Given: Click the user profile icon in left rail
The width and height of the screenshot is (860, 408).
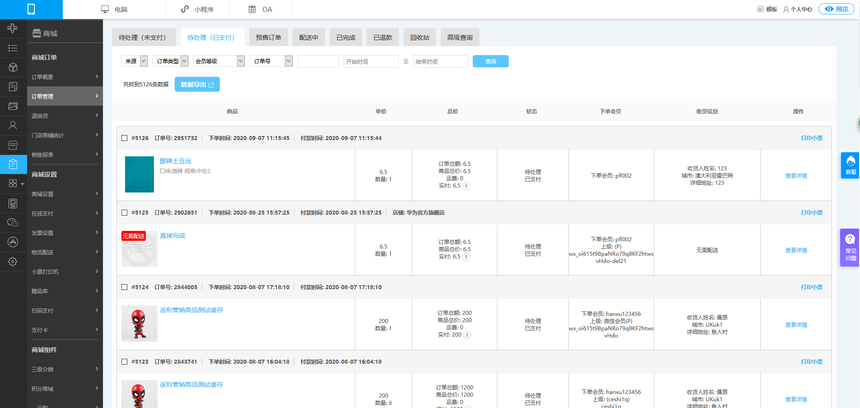Looking at the screenshot, I should pos(13,126).
